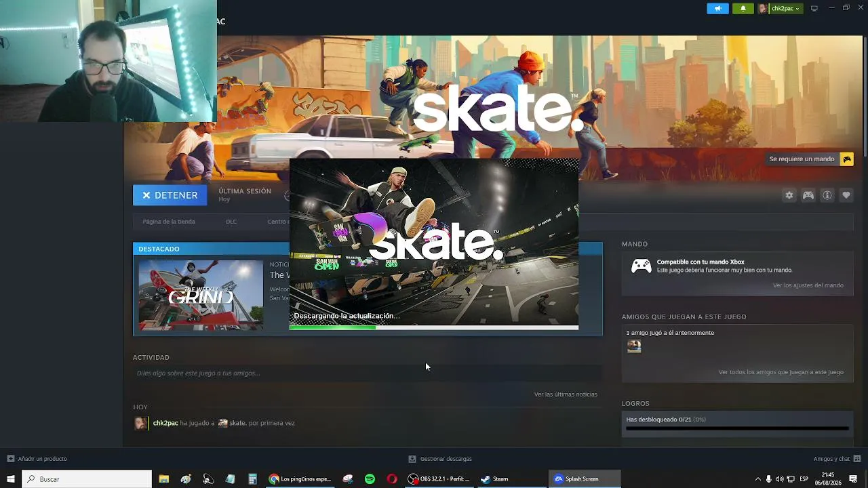Click the taskbar network tray icon
The image size is (868, 488).
(791, 479)
